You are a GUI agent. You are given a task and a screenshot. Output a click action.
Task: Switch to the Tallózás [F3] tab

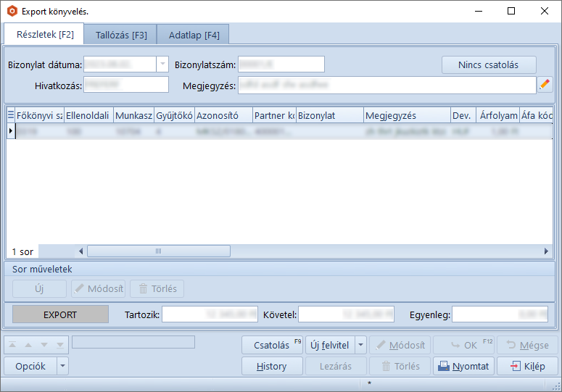tap(121, 35)
